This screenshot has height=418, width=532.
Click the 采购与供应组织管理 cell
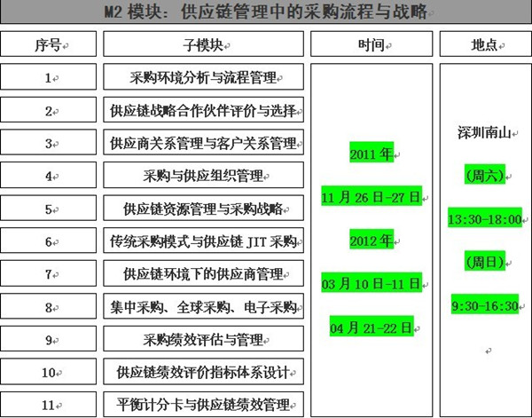pos(204,176)
